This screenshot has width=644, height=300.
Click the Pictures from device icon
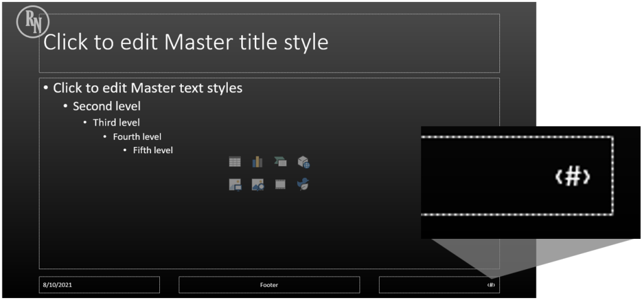tap(235, 185)
